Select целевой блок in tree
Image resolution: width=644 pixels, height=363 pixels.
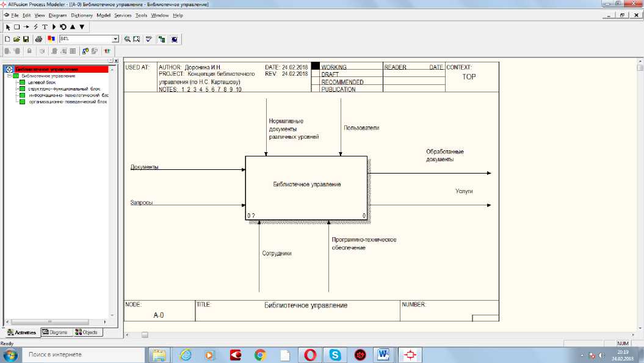[42, 82]
